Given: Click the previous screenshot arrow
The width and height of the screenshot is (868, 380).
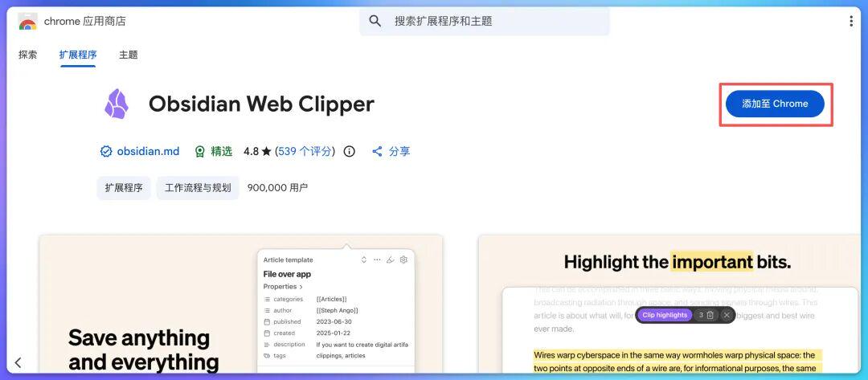Looking at the screenshot, I should (18, 363).
